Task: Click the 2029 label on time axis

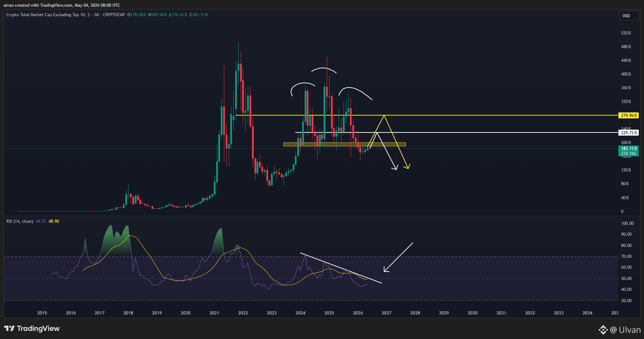Action: 444,313
